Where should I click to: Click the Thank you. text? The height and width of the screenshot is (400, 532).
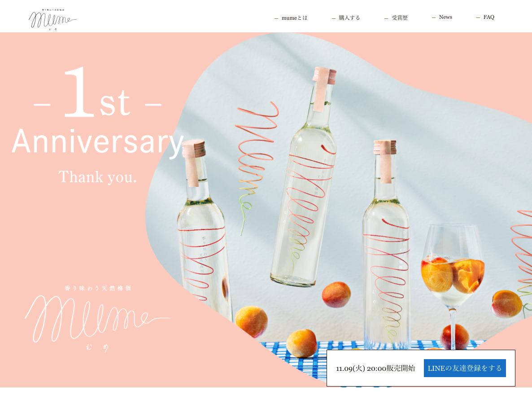point(97,177)
